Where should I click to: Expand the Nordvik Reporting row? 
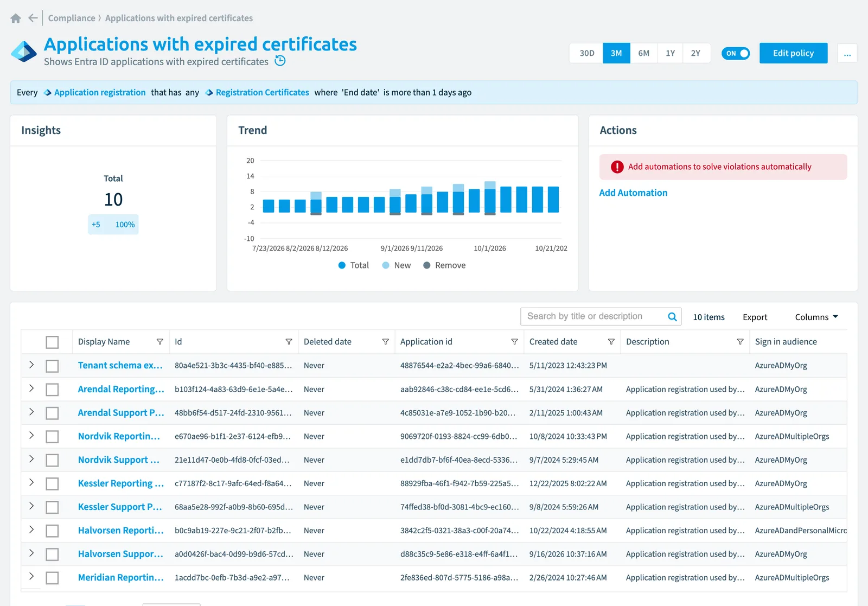click(x=31, y=436)
